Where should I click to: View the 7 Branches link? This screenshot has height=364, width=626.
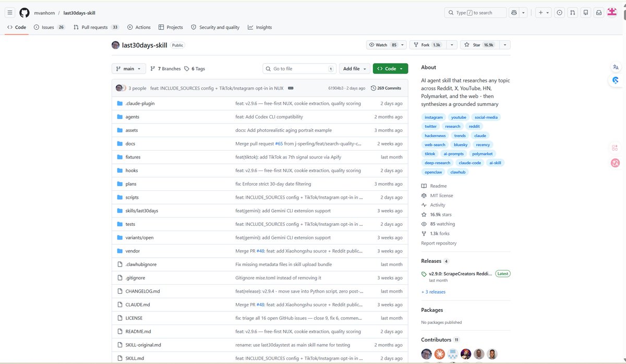click(x=165, y=69)
